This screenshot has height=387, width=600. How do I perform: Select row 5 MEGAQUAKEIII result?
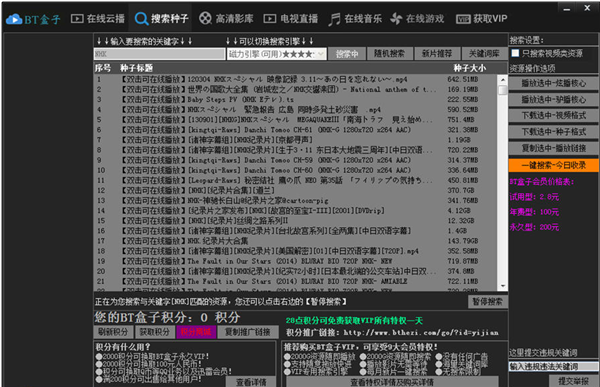click(295, 119)
